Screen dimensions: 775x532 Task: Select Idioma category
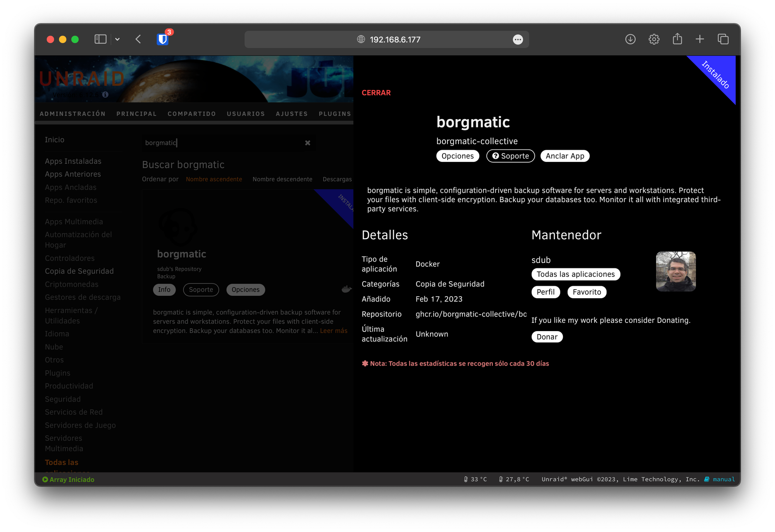pos(57,334)
